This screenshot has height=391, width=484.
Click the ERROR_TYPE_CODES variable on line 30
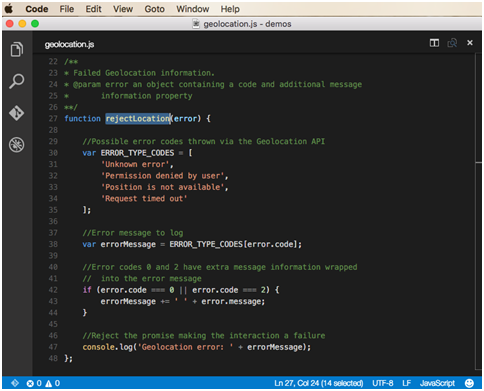[137, 153]
